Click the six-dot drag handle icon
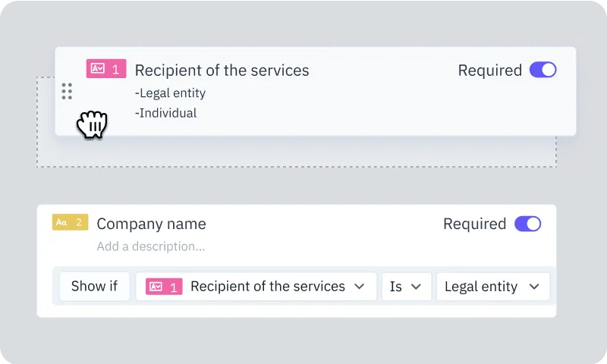Viewport: 607px width, 364px height. (67, 91)
